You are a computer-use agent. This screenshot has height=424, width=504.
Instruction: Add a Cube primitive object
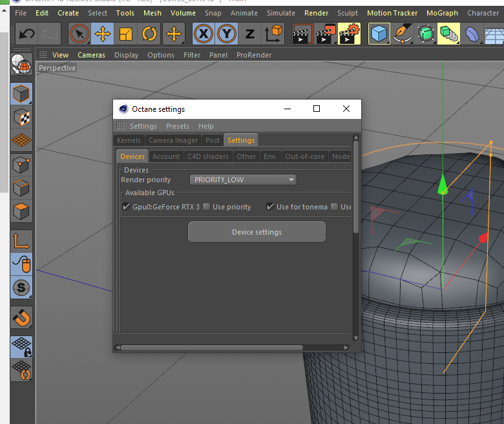tap(379, 34)
